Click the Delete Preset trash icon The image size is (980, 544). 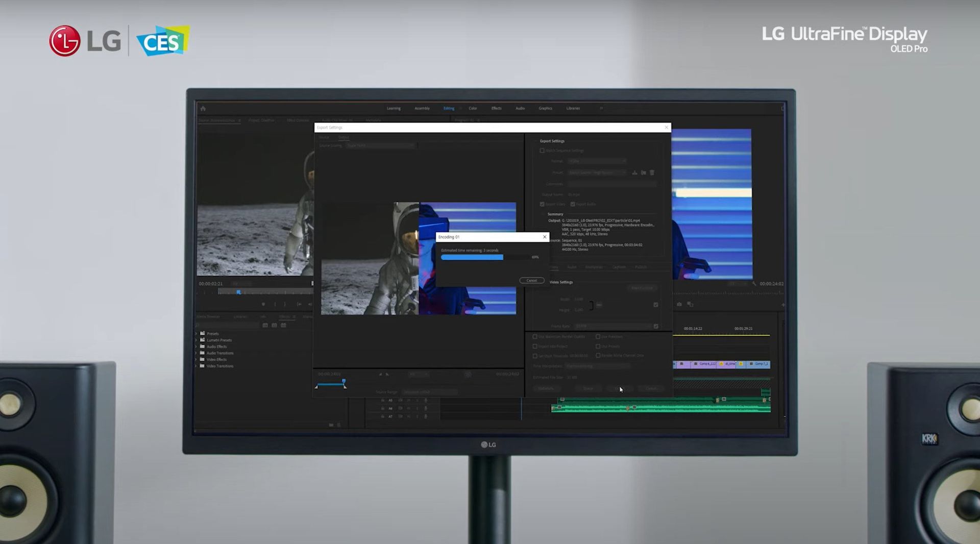pos(652,173)
